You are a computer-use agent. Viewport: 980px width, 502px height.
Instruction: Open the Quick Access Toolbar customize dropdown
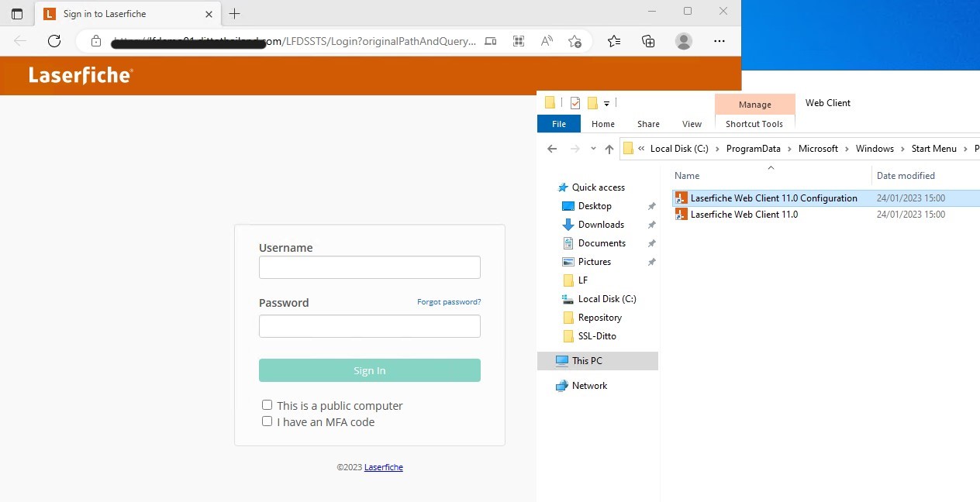coord(606,103)
